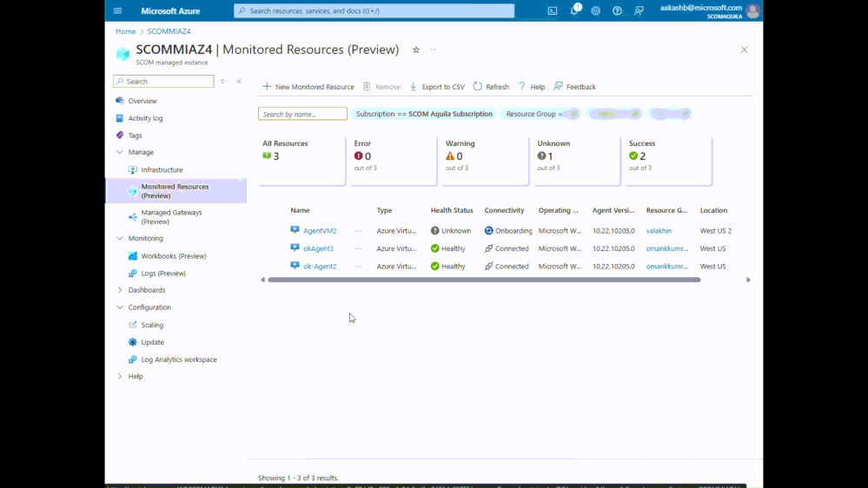Click the table scroll right arrow

pyautogui.click(x=748, y=280)
